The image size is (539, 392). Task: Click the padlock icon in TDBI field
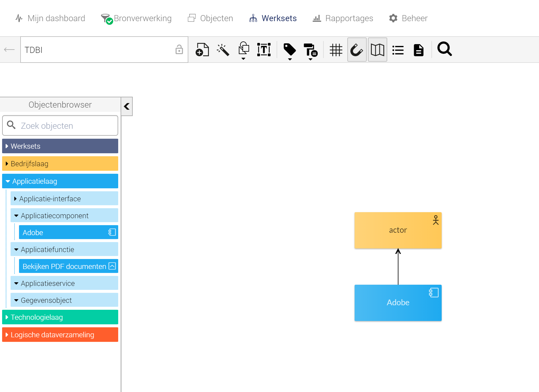click(x=179, y=49)
